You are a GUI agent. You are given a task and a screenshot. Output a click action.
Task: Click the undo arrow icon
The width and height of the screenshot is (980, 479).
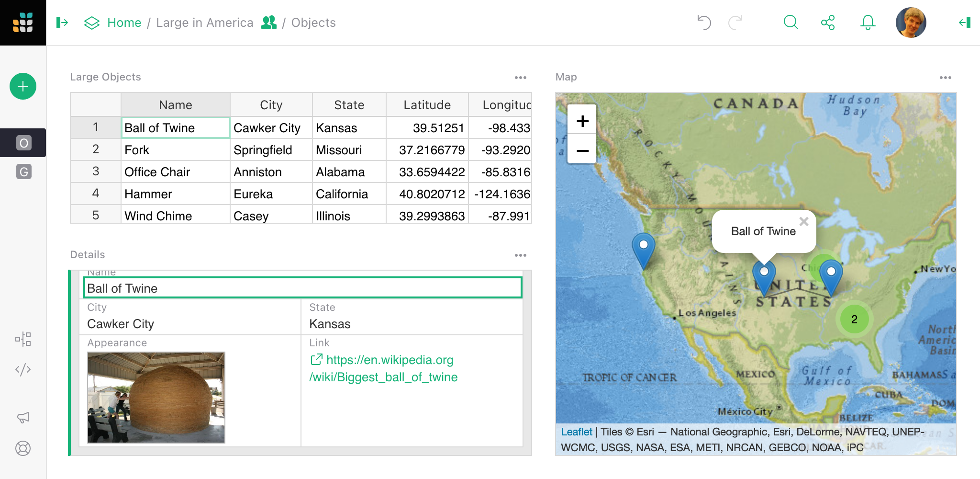click(704, 23)
